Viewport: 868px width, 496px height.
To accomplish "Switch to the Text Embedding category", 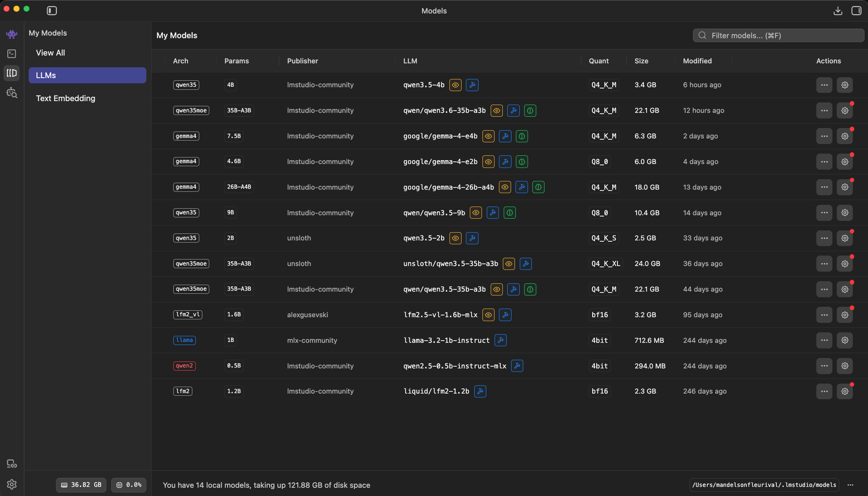I will coord(66,98).
